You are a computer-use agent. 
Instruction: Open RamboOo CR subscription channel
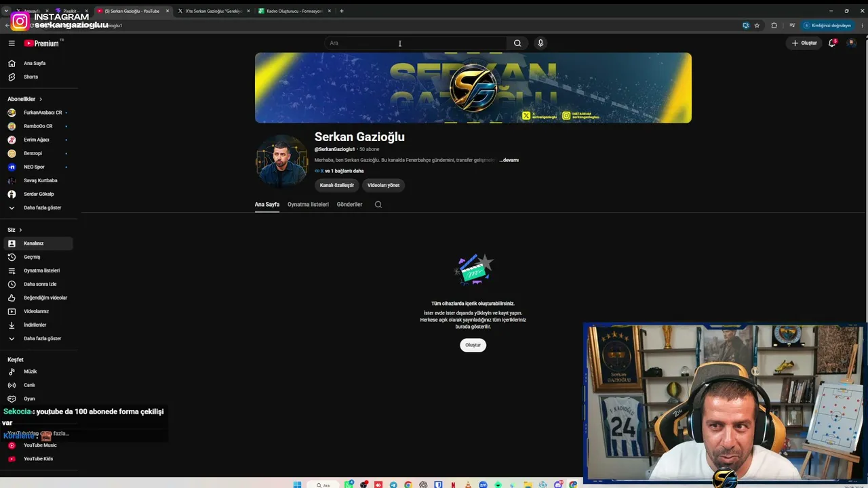point(39,126)
